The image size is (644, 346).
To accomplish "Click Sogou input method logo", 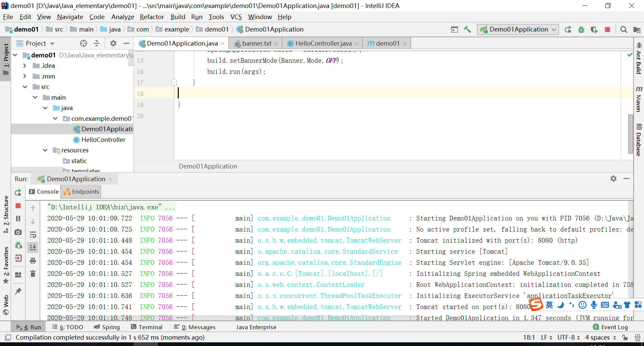I will point(536,304).
